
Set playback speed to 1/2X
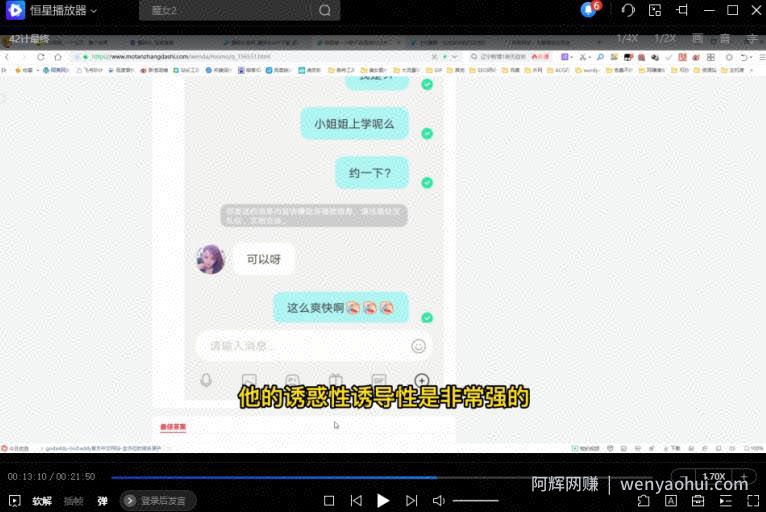(665, 38)
